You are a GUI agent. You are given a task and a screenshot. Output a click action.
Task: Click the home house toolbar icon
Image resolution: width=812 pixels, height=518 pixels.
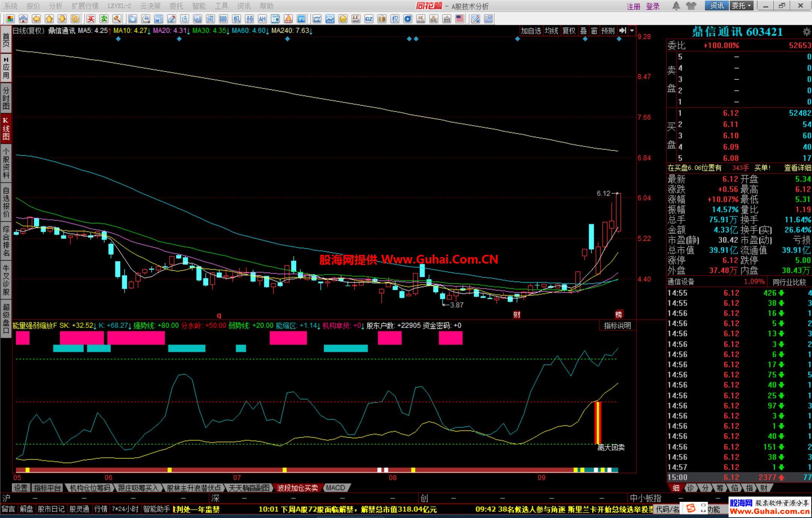23,19
